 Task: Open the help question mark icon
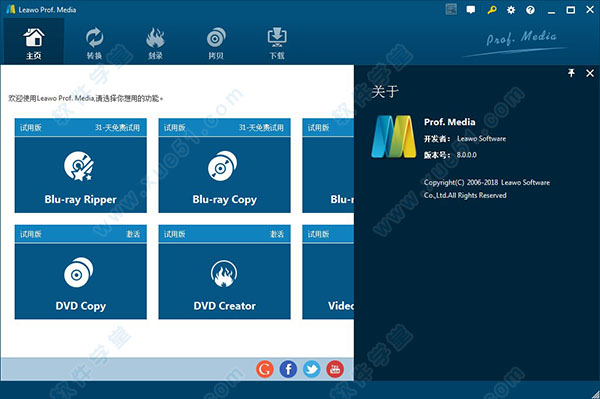tap(530, 10)
